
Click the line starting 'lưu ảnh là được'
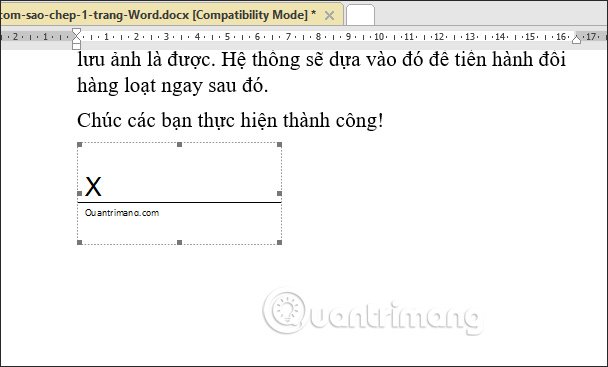[321, 60]
